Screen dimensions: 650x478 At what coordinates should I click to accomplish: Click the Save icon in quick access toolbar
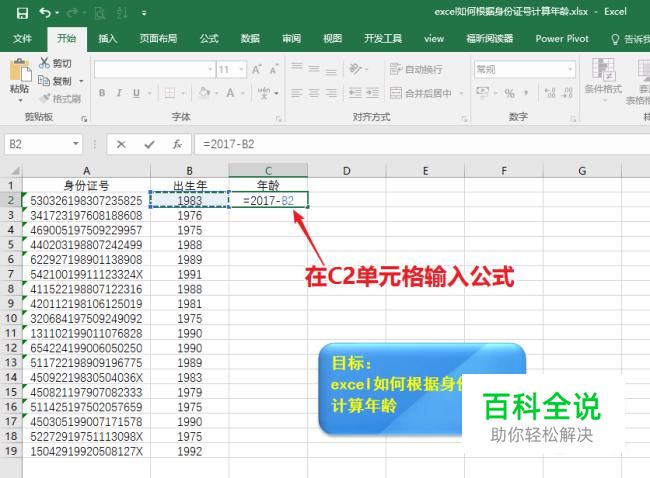(x=22, y=13)
